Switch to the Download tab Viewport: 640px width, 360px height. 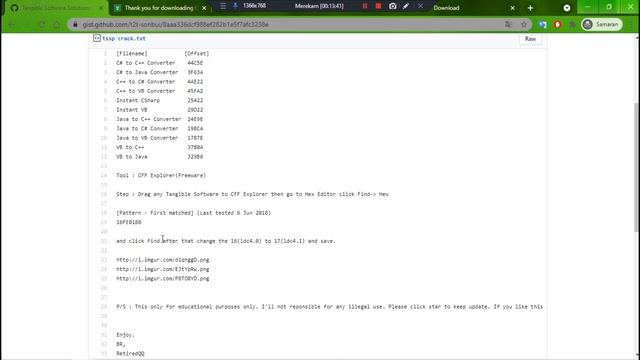pos(446,8)
